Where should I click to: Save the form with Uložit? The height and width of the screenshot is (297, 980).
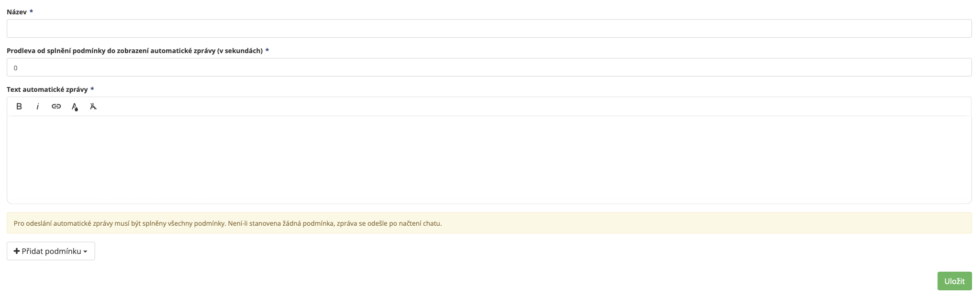[954, 281]
